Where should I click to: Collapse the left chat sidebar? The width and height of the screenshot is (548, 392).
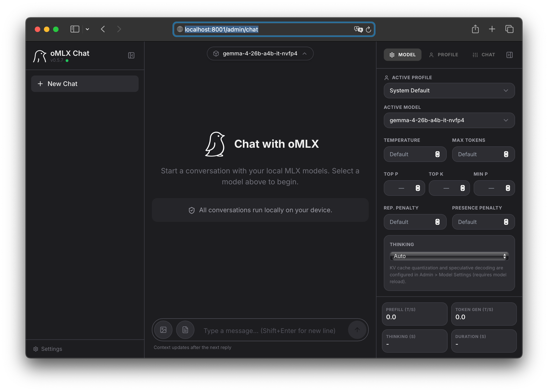131,55
